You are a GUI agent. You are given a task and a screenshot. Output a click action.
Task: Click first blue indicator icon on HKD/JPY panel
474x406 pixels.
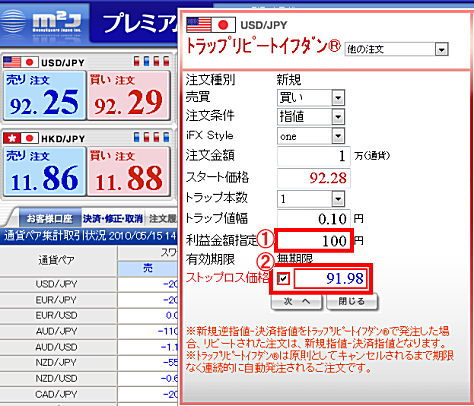point(136,137)
